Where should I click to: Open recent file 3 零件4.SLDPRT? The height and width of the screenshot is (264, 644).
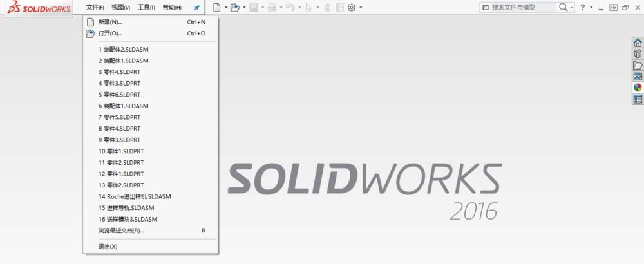(x=150, y=72)
